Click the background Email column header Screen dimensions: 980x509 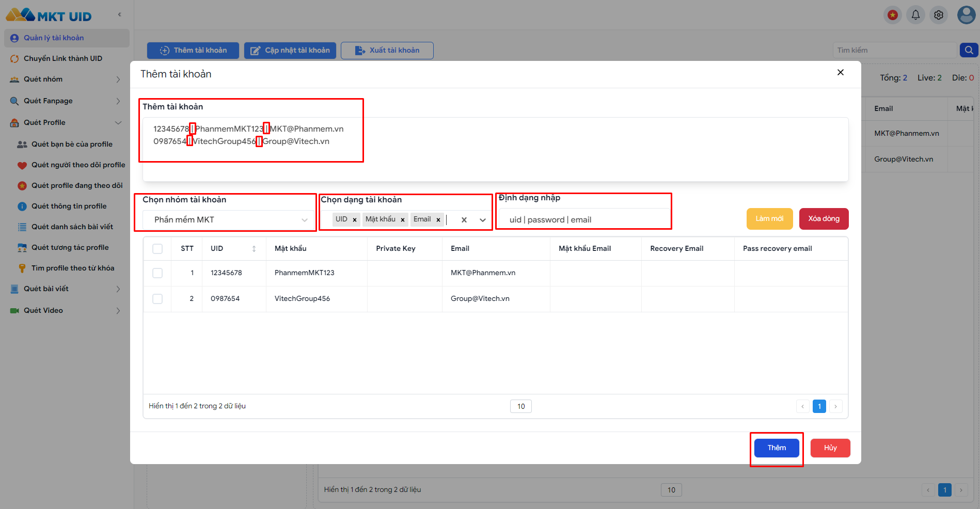(883, 108)
